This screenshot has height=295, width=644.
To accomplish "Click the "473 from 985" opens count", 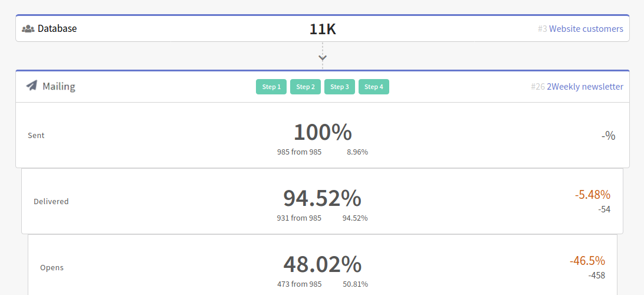I will tap(299, 284).
